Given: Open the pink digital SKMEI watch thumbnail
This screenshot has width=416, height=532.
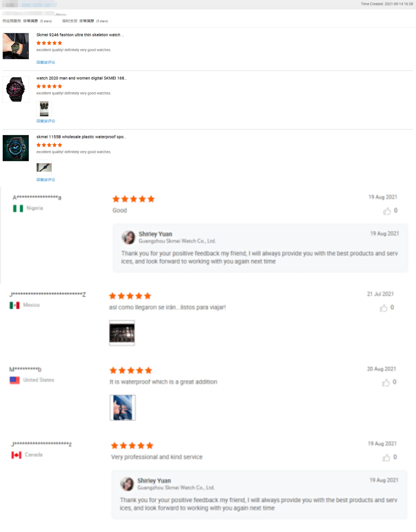Looking at the screenshot, I should pyautogui.click(x=16, y=89).
